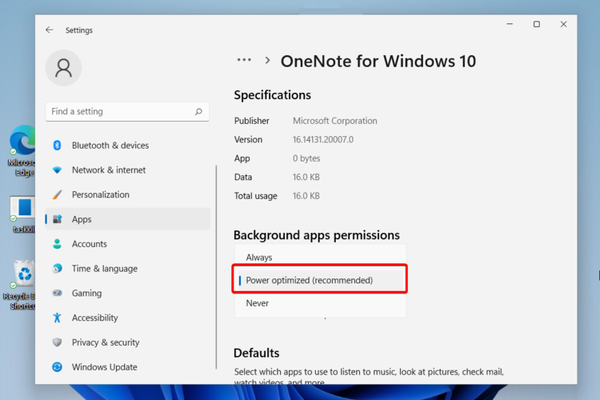Image resolution: width=600 pixels, height=400 pixels.
Task: Open Windows Update section
Action: pos(104,367)
